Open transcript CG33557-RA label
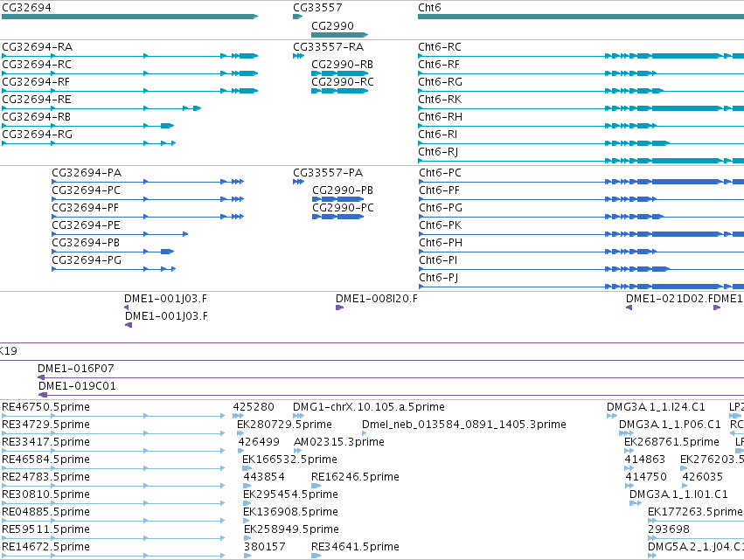The width and height of the screenshot is (744, 560). coord(329,47)
